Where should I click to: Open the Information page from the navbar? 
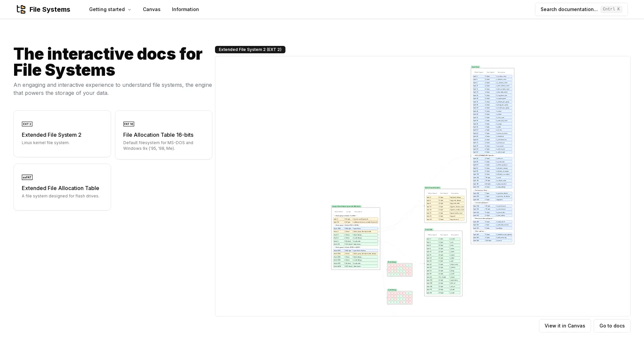pyautogui.click(x=185, y=9)
